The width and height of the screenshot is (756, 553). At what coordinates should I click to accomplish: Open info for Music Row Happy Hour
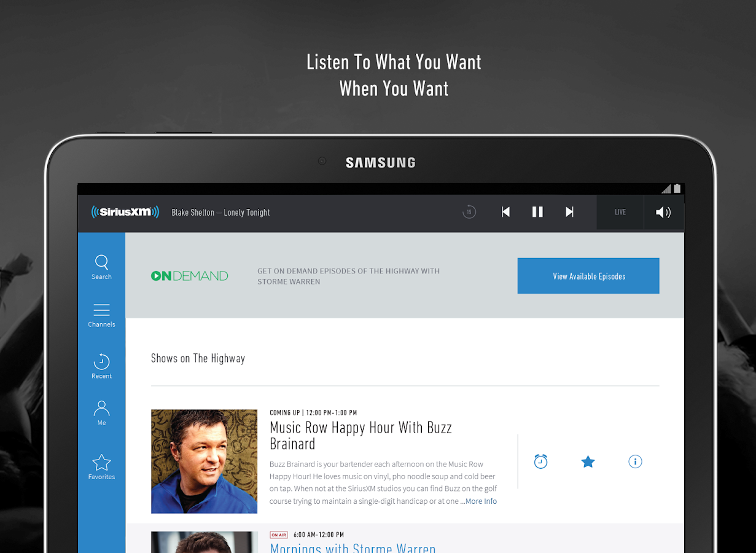click(x=635, y=461)
